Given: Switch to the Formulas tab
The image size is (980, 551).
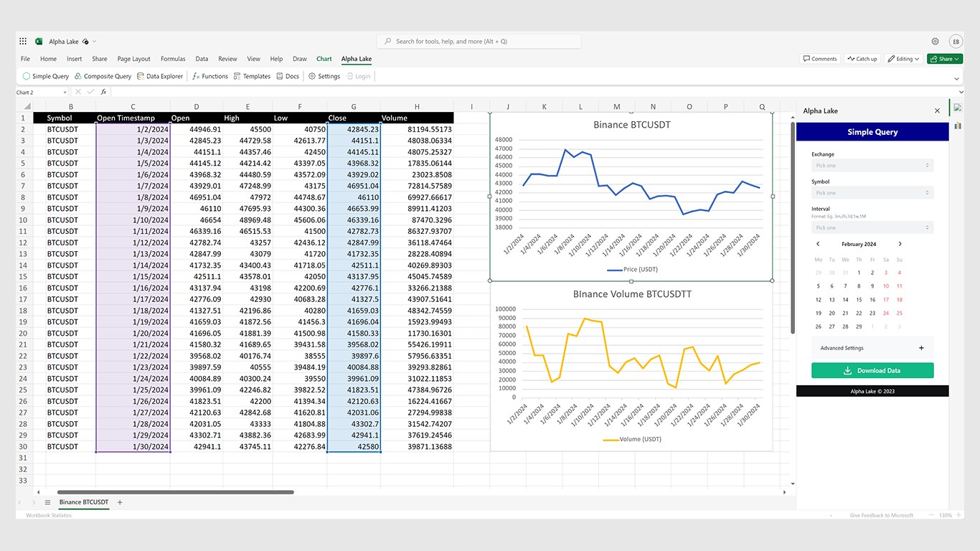Looking at the screenshot, I should 173,59.
